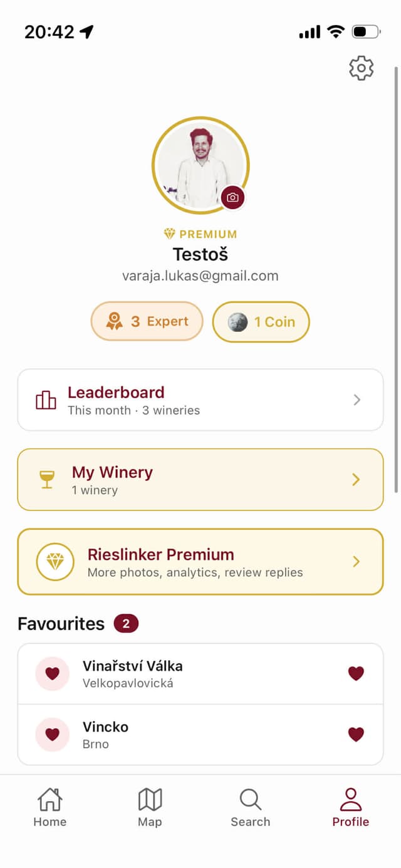This screenshot has width=401, height=868.
Task: Tap the 1 Coin button
Action: (x=262, y=322)
